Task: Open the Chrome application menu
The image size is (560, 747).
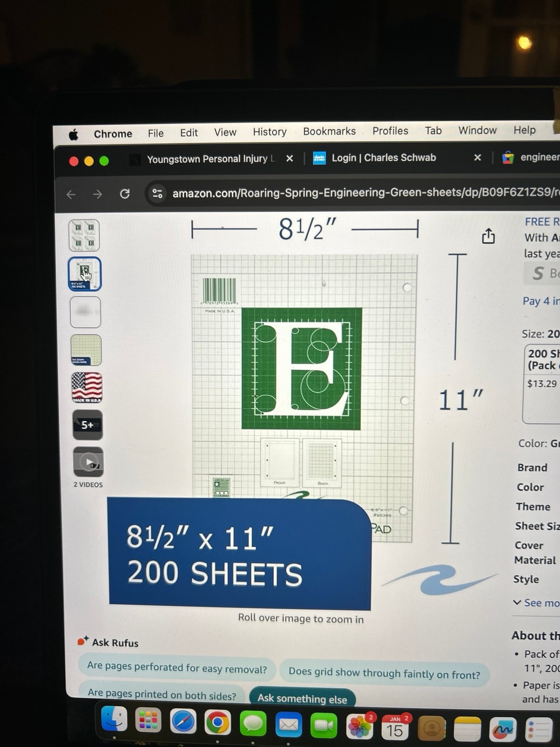Action: [113, 134]
